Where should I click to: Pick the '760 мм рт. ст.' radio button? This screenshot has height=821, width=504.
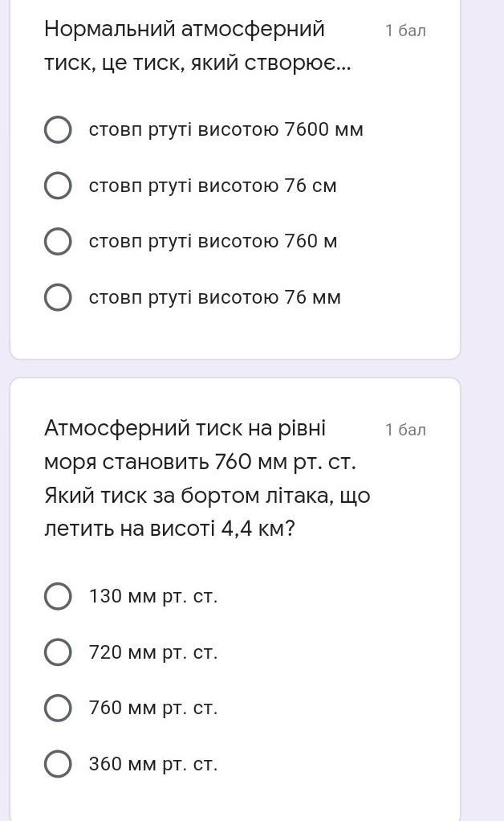click(58, 708)
